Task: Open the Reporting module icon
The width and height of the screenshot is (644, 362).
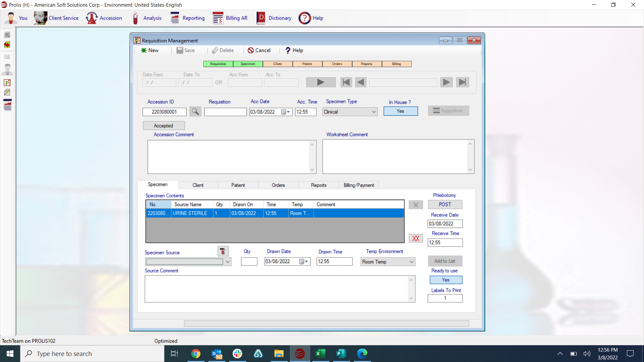Action: [187, 18]
